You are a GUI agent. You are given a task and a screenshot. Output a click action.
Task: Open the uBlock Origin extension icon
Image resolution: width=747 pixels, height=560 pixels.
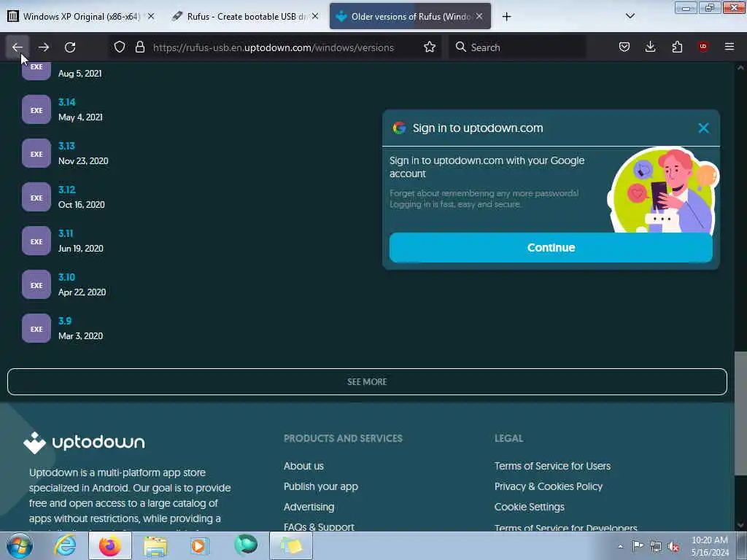[703, 46]
